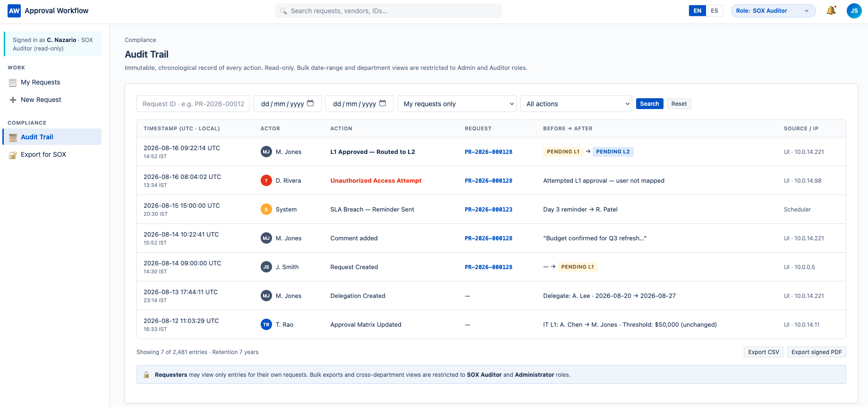Click the end date dd/mm/yyyy field
The height and width of the screenshot is (407, 868).
(x=359, y=104)
